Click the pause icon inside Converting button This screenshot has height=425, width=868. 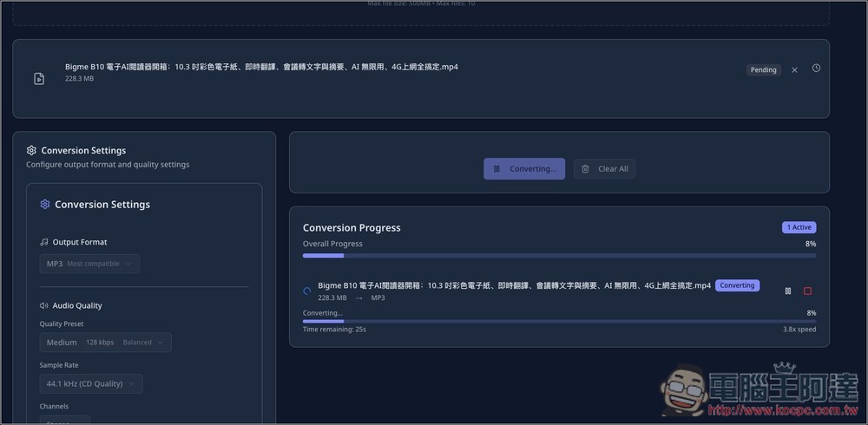pyautogui.click(x=496, y=169)
